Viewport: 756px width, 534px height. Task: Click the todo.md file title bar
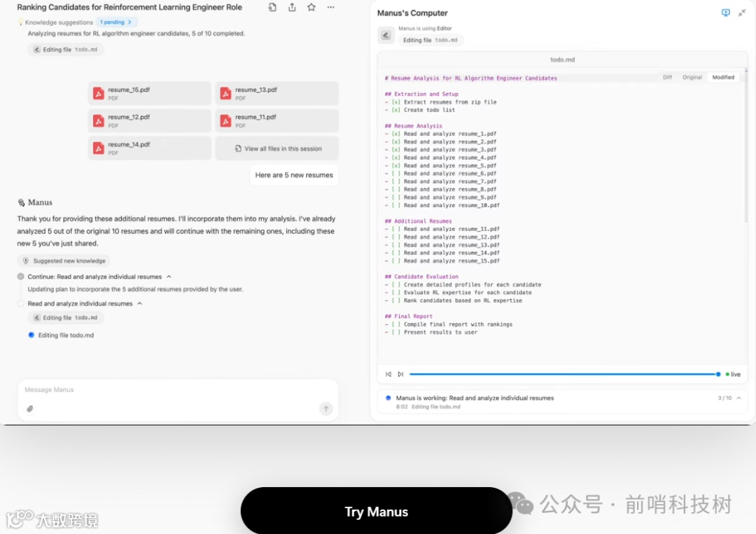pyautogui.click(x=562, y=59)
